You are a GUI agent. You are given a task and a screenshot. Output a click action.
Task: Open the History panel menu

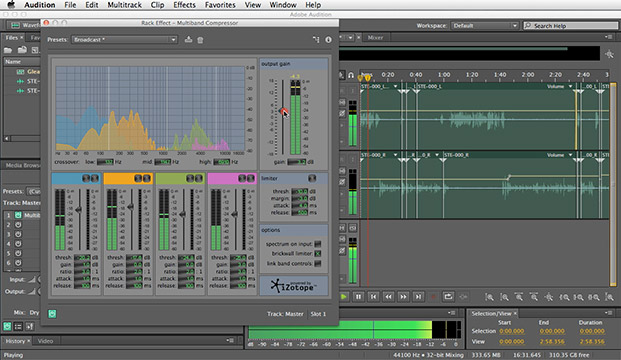(x=230, y=340)
